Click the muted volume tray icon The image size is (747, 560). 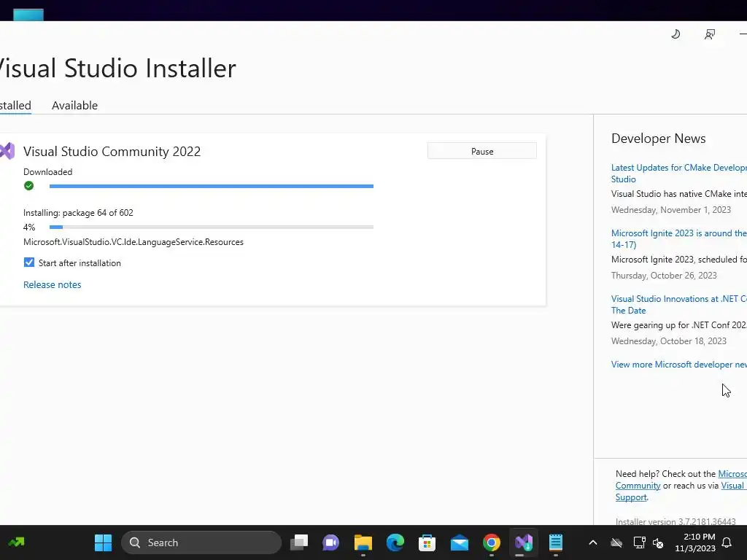tap(658, 542)
